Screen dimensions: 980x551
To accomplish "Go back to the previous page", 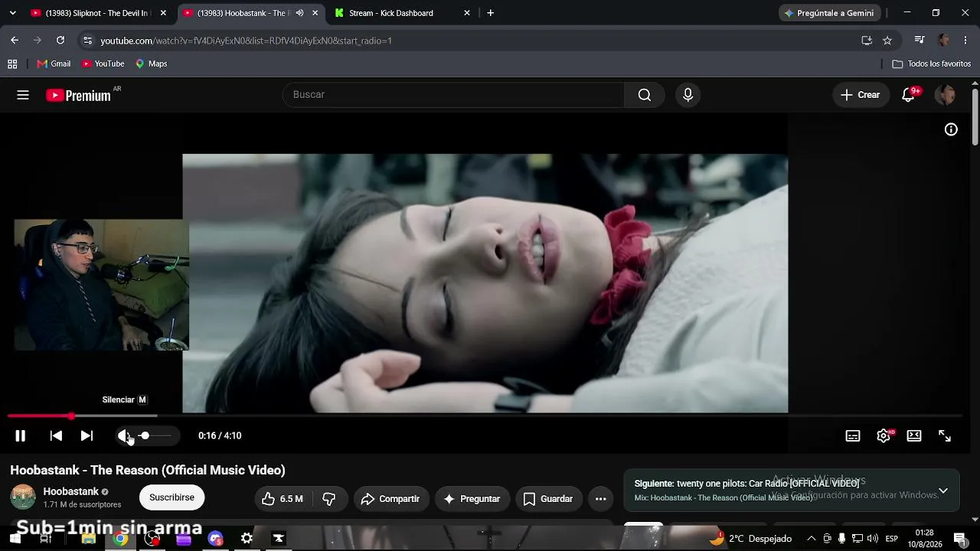I will 15,41.
